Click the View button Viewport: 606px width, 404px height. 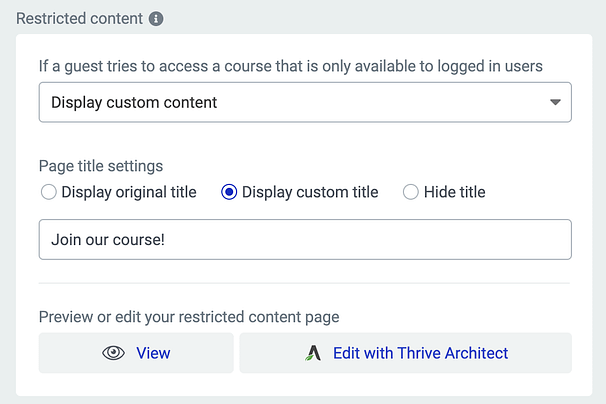(x=136, y=353)
